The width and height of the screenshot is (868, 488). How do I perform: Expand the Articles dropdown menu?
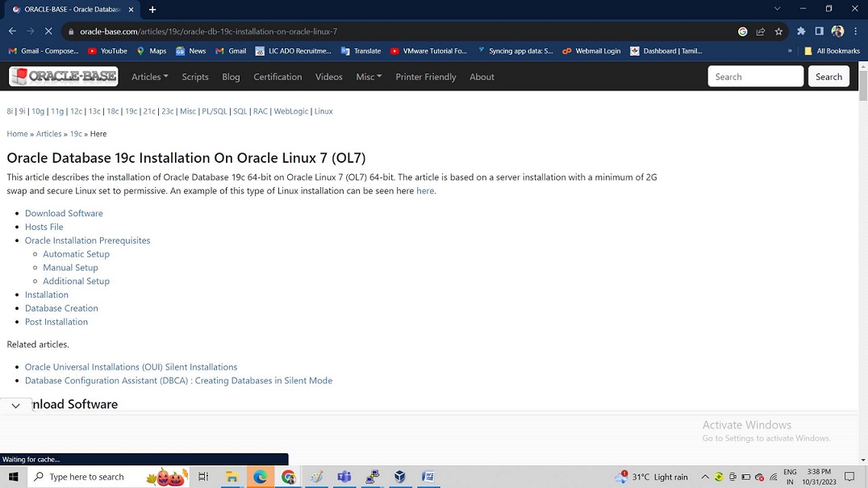pyautogui.click(x=150, y=77)
